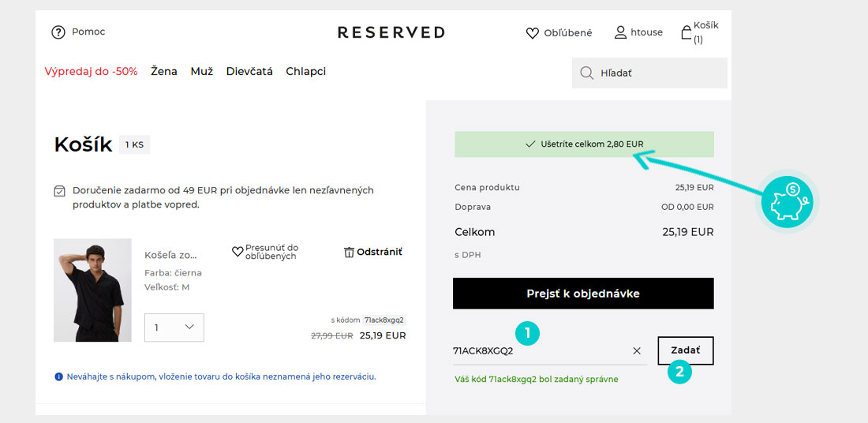Image resolution: width=868 pixels, height=423 pixels.
Task: Open Košík (1) cart link
Action: [x=705, y=32]
